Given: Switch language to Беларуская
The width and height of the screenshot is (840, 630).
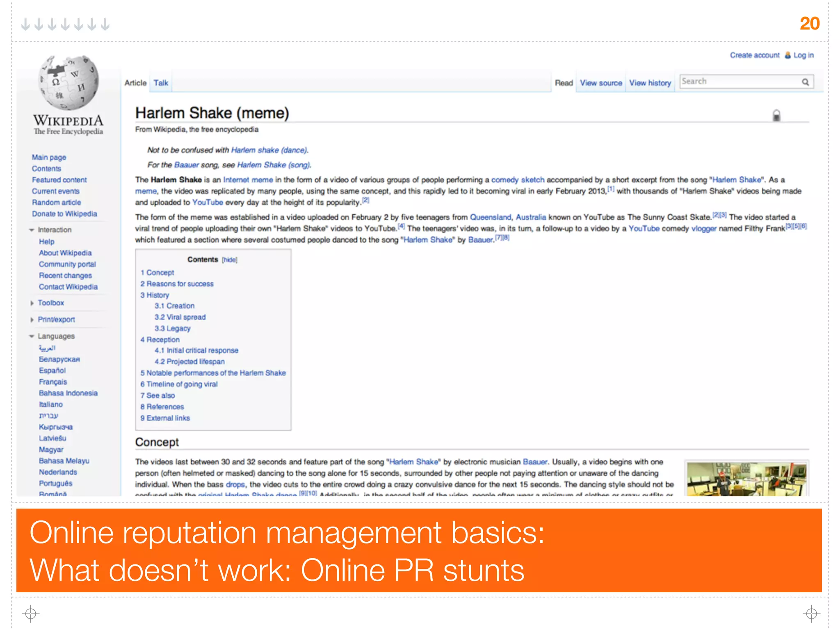Looking at the screenshot, I should coord(59,359).
